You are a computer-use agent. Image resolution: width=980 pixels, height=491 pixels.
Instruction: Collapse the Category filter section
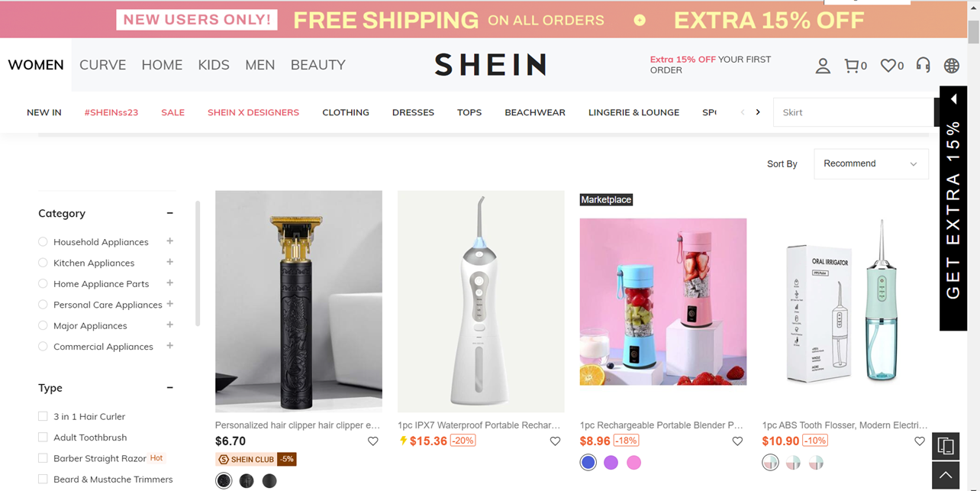coord(169,213)
